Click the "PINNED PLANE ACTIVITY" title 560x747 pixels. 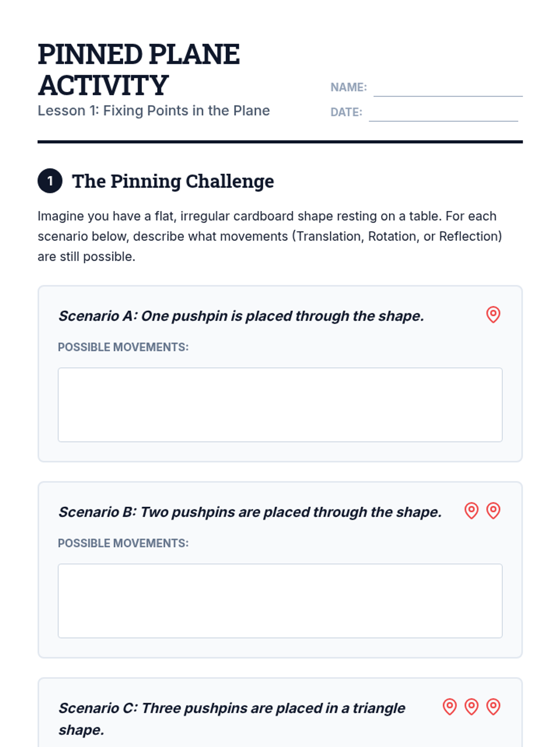(139, 69)
